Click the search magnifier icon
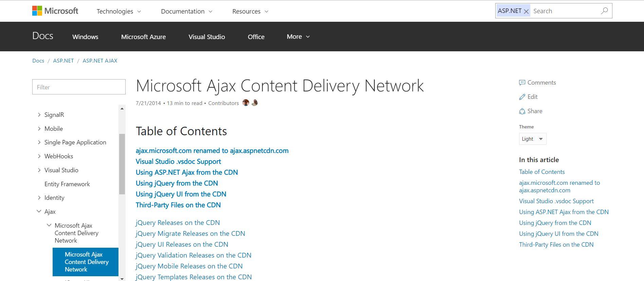Viewport: 644px width, 281px height. (604, 11)
